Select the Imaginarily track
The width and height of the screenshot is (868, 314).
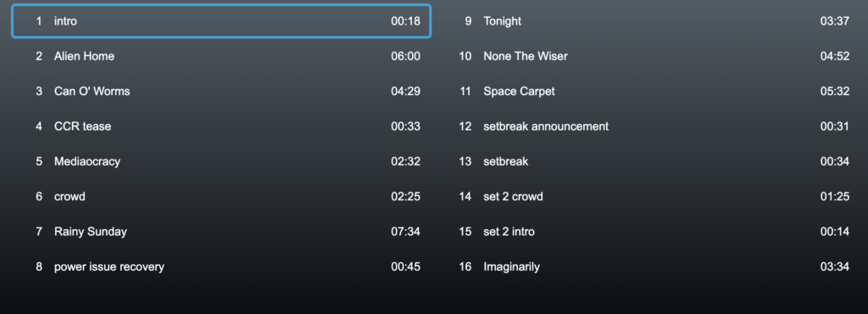650,267
